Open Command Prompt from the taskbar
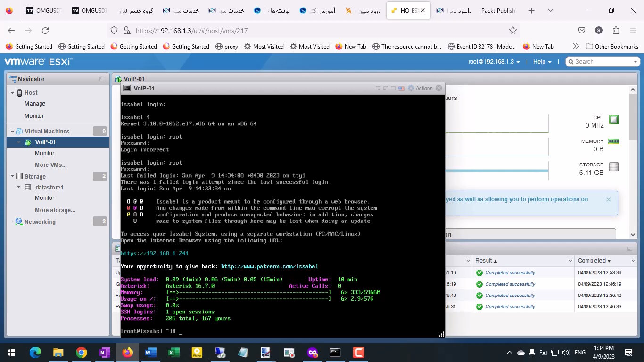The width and height of the screenshot is (644, 362). tap(335, 352)
